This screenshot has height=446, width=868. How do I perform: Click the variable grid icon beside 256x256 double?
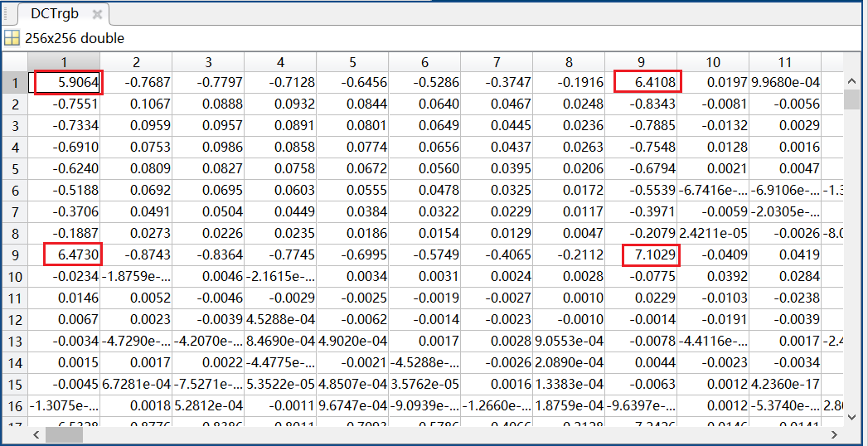(x=11, y=38)
